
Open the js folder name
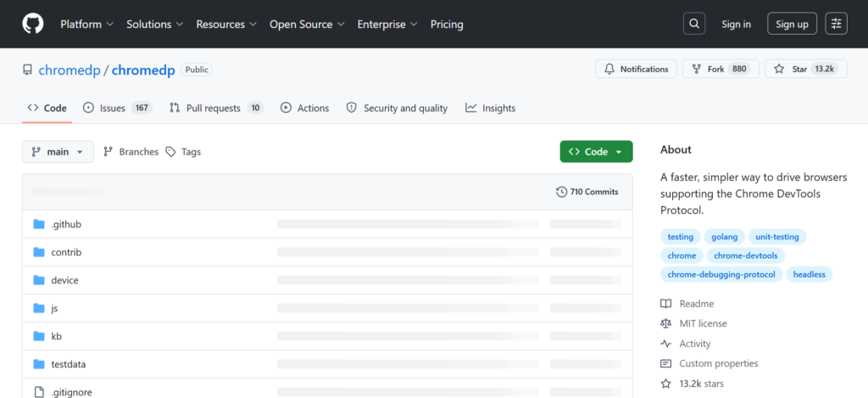tap(54, 308)
